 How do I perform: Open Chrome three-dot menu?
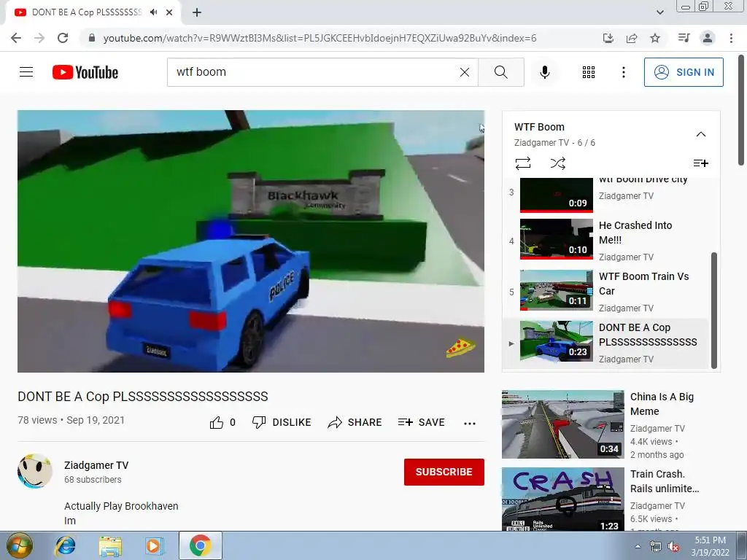(731, 38)
